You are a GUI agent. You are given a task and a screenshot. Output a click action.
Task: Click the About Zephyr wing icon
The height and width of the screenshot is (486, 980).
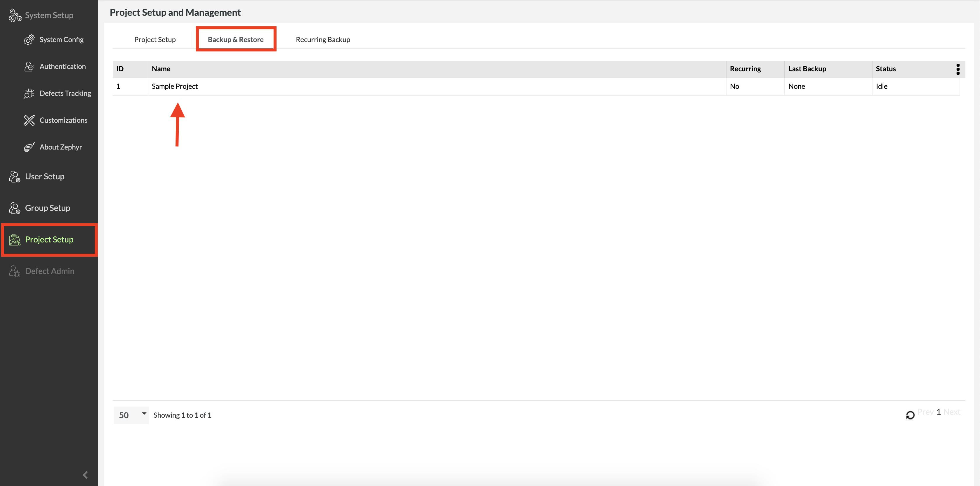point(29,147)
